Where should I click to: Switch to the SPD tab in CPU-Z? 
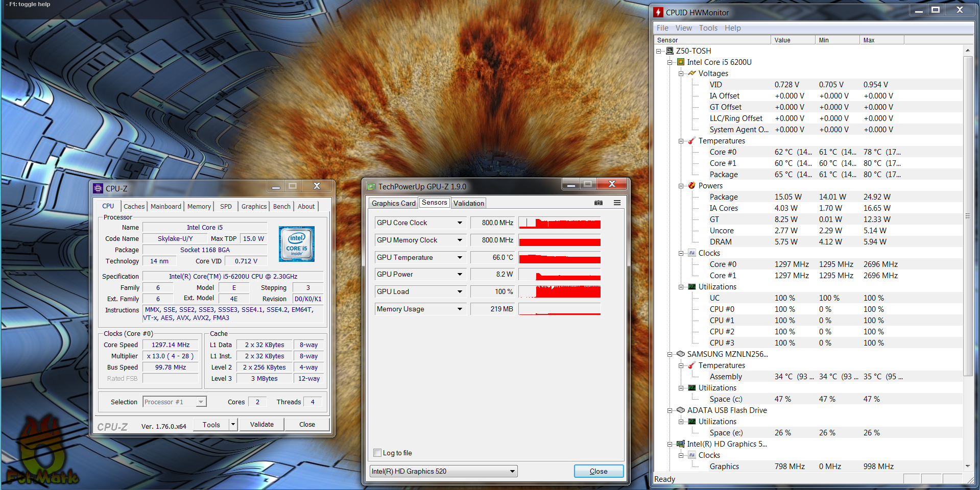coord(226,206)
